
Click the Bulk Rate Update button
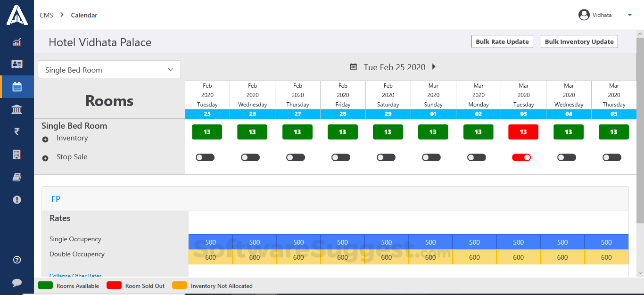[x=502, y=41]
